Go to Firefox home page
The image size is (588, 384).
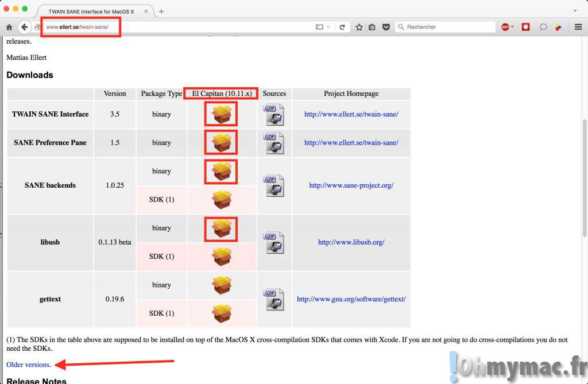tap(9, 27)
